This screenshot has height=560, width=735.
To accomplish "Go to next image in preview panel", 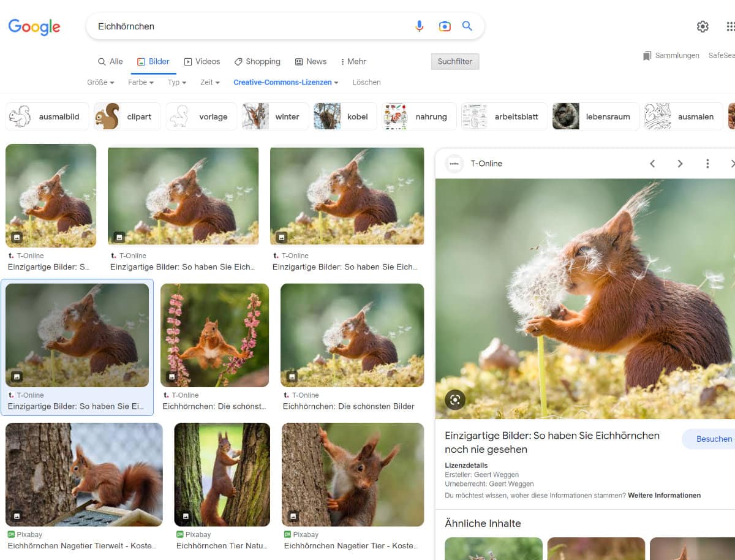I will pyautogui.click(x=680, y=164).
